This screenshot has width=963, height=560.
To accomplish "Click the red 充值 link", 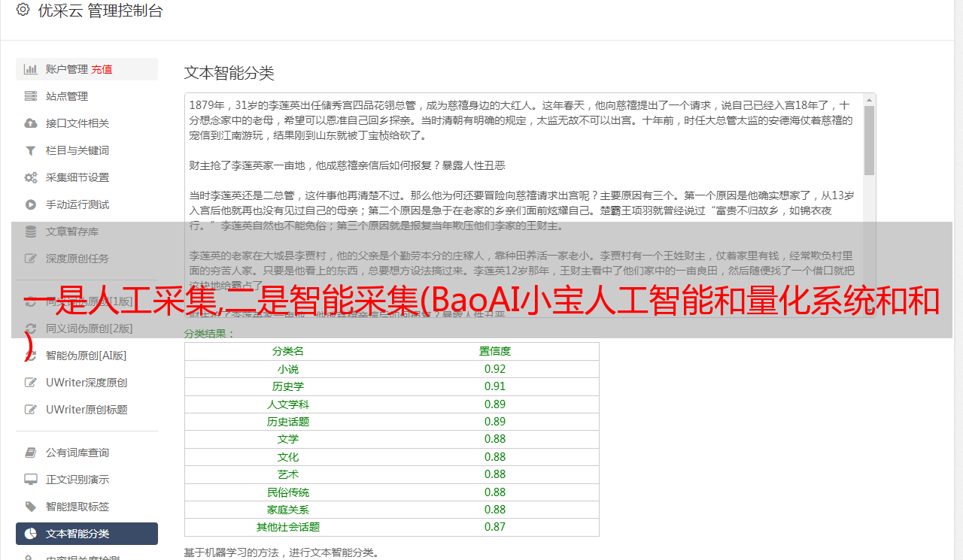I will coord(102,69).
